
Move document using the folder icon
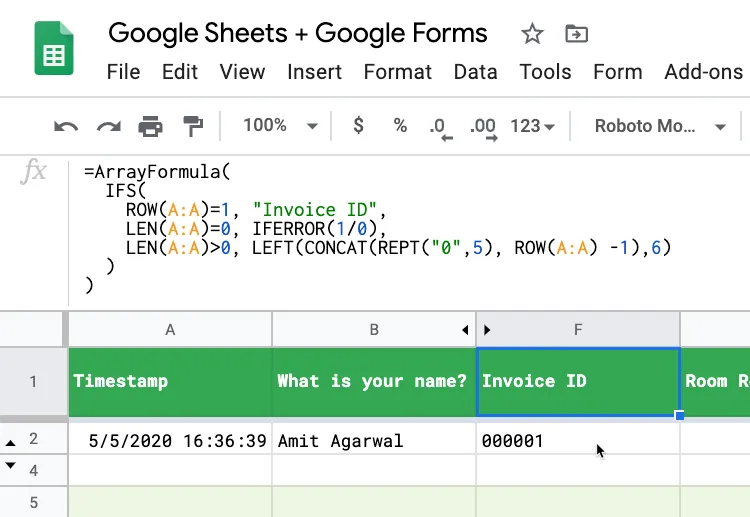pyautogui.click(x=576, y=34)
